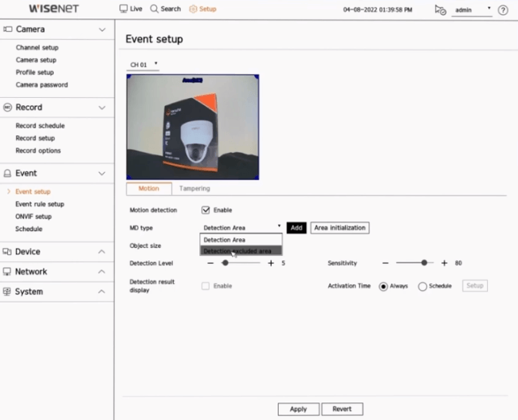
Task: Open the Search top menu
Action: (166, 9)
